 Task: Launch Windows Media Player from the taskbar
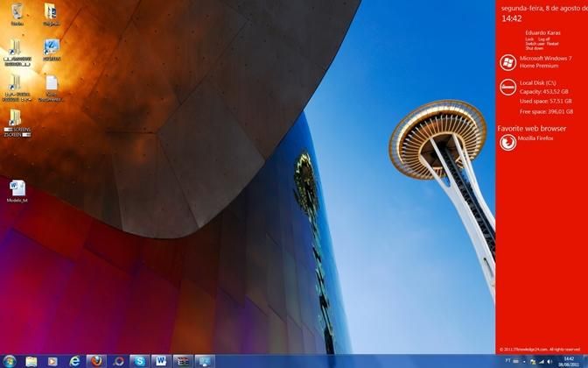coord(52,361)
